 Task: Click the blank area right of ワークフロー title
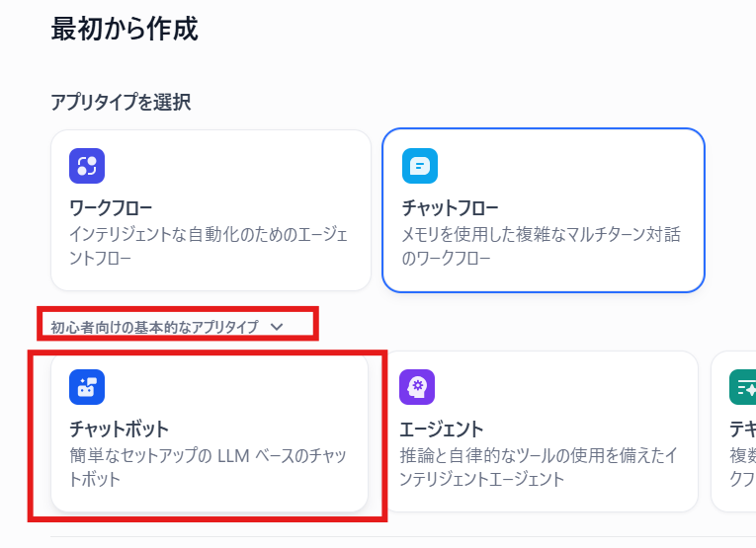tap(257, 208)
